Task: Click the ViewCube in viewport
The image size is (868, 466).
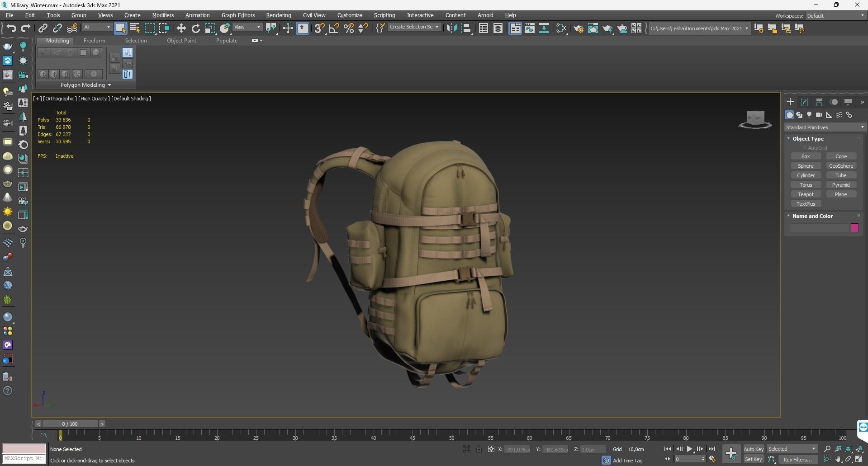Action: (x=755, y=120)
